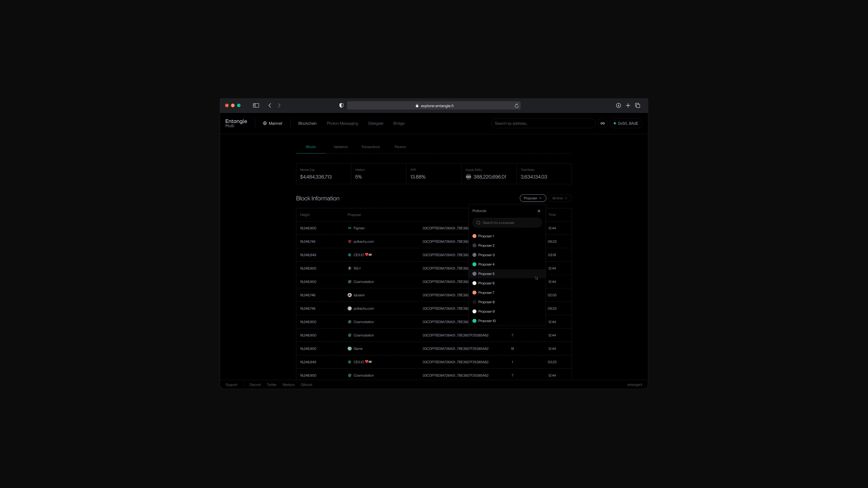
Task: Show the browser tab overview
Action: (638, 105)
